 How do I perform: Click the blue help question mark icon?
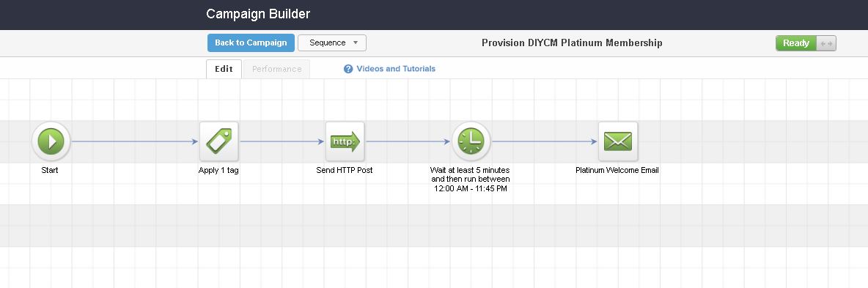pyautogui.click(x=348, y=69)
